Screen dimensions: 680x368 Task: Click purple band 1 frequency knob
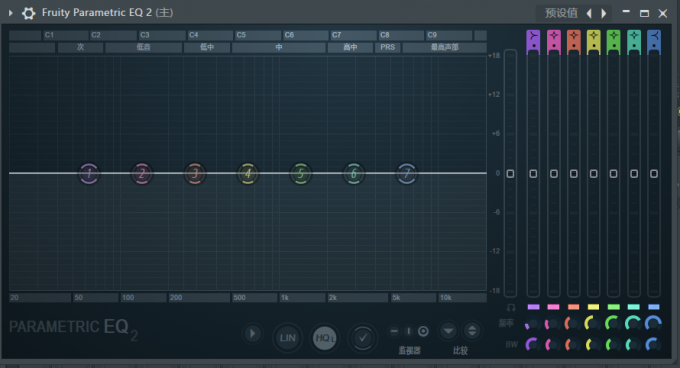532,323
